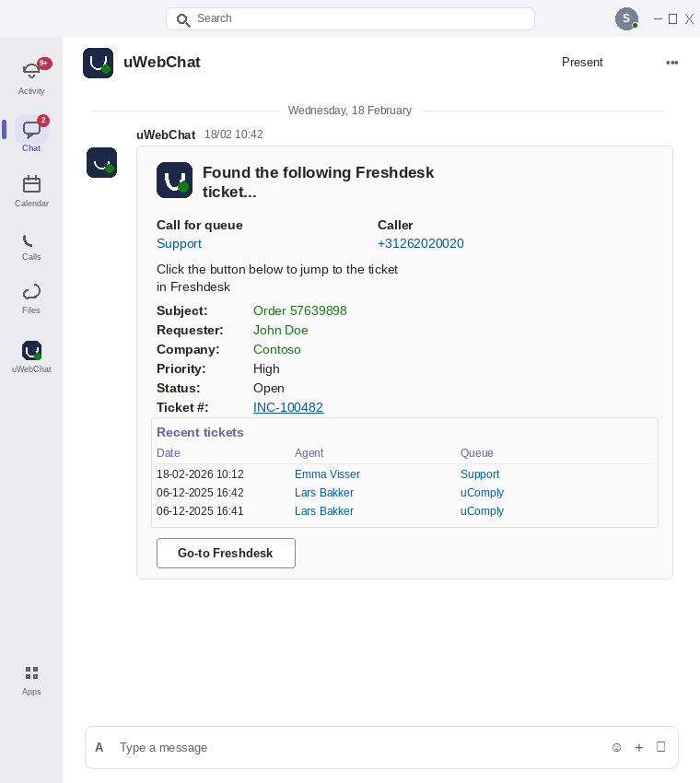Screen dimensions: 700x783
Task: Click the Support queue link
Action: 180,244
